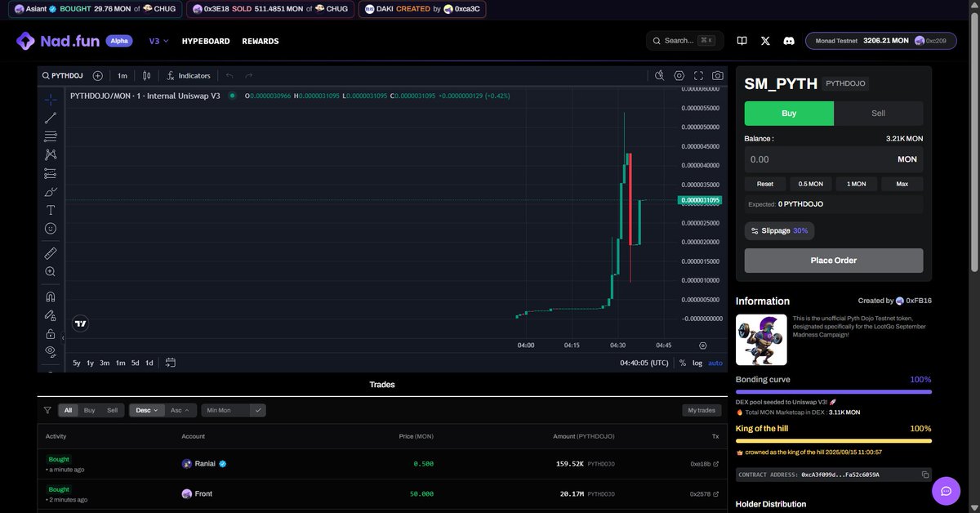Click the compare or add symbol plus icon

98,75
